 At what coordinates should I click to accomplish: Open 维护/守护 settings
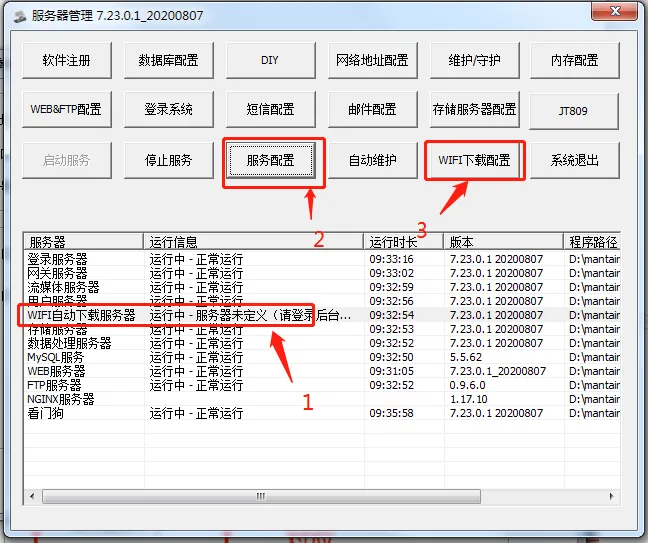(474, 60)
